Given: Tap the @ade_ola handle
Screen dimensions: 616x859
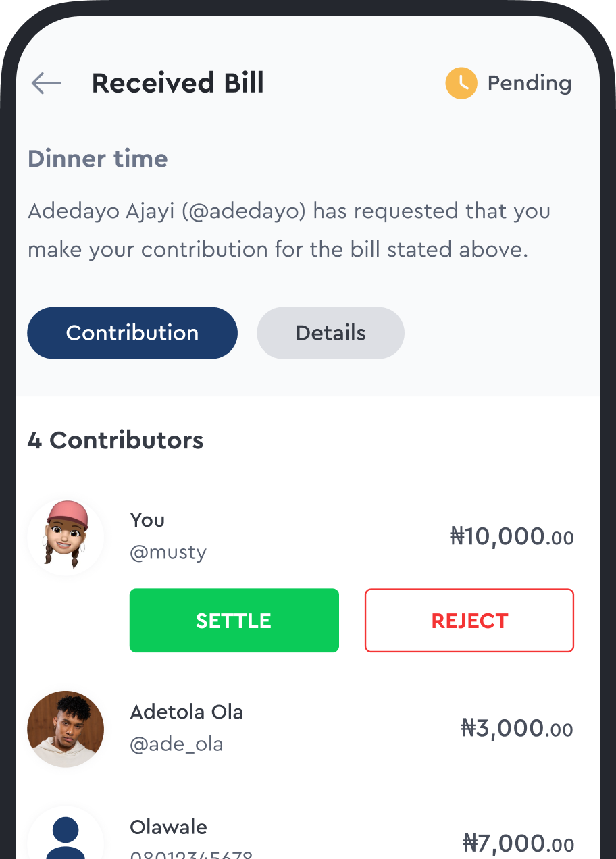Looking at the screenshot, I should tap(176, 744).
